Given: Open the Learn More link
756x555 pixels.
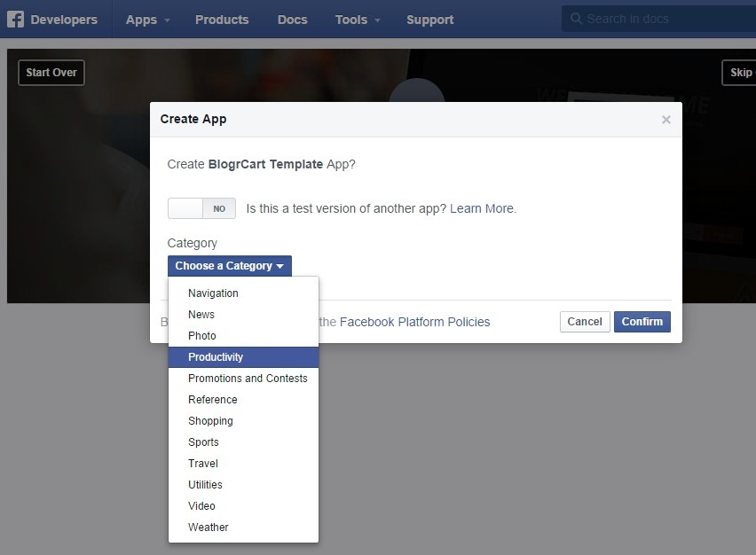Looking at the screenshot, I should pos(483,208).
